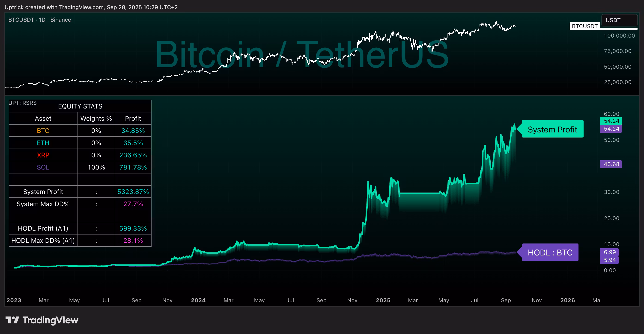The height and width of the screenshot is (334, 644).
Task: Click the 27.7% System Max DD value
Action: [x=133, y=204]
